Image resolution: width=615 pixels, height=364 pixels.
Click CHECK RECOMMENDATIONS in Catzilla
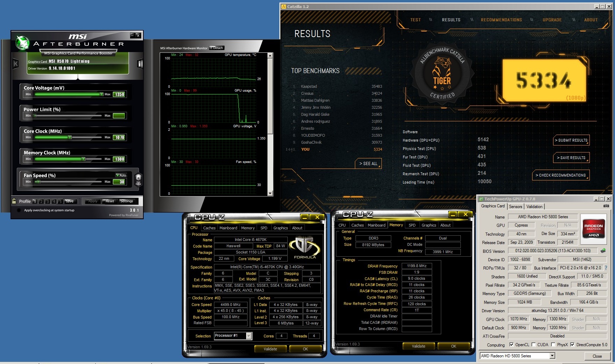coord(560,175)
